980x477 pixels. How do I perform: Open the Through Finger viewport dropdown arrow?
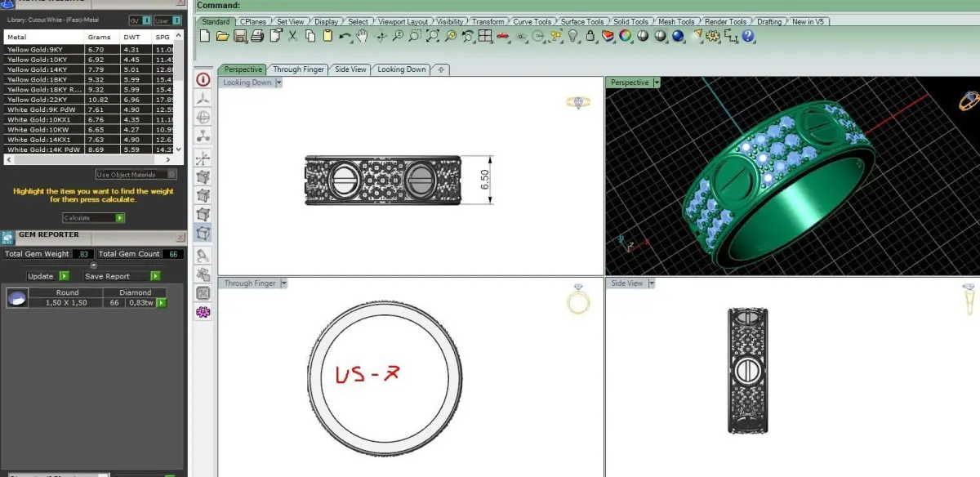coord(283,283)
